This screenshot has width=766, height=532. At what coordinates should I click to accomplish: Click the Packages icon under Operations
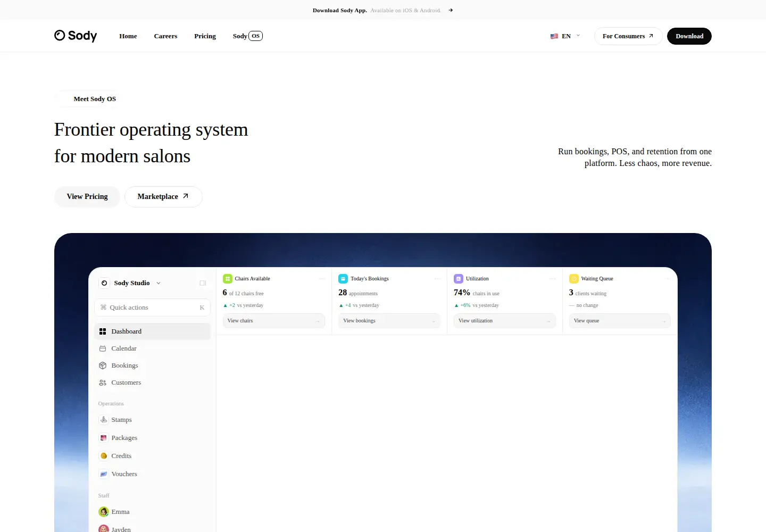point(104,438)
